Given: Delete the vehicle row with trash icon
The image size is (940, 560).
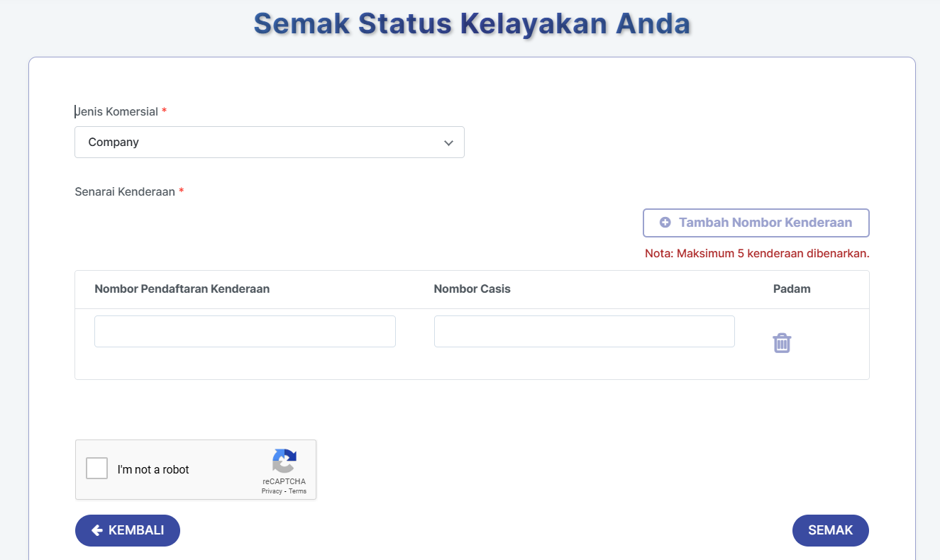Looking at the screenshot, I should pyautogui.click(x=782, y=343).
